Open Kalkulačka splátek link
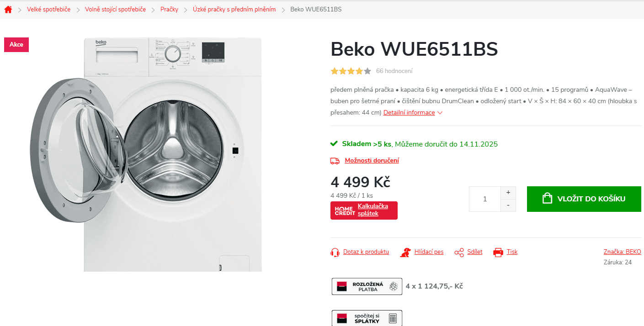The image size is (644, 326). click(373, 210)
